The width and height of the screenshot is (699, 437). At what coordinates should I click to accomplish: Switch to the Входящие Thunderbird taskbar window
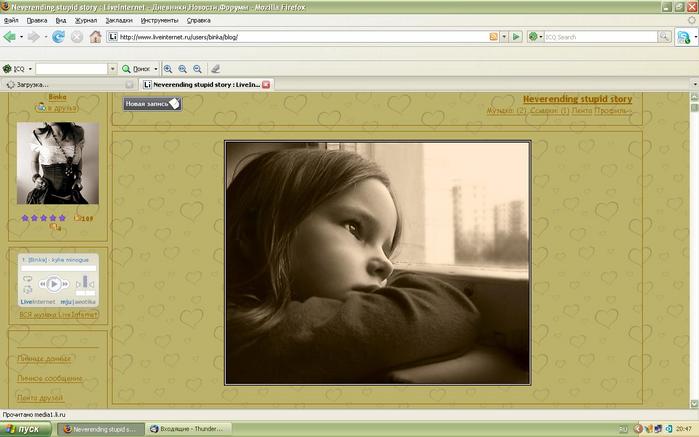click(189, 429)
